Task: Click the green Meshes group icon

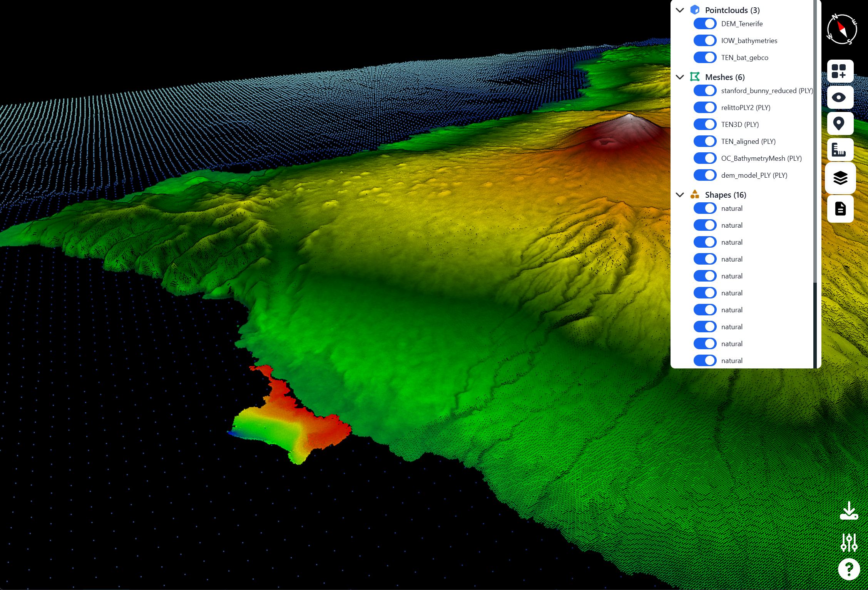Action: (695, 77)
